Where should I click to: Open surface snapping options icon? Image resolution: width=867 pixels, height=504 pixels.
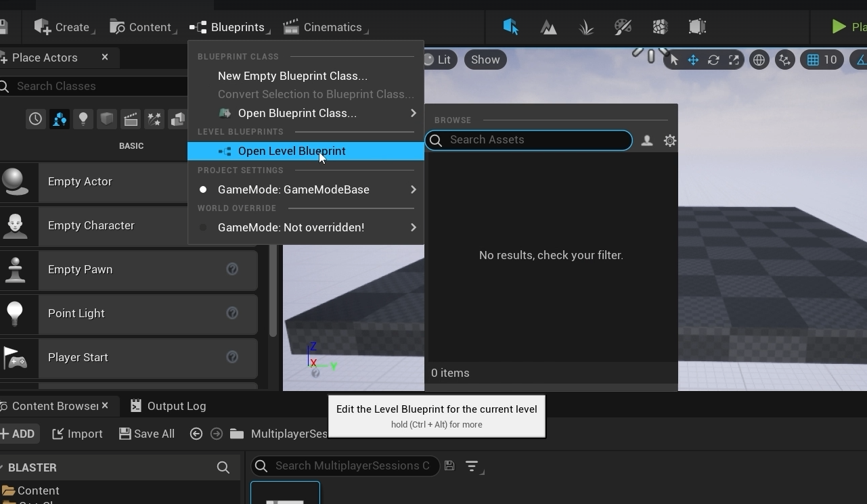784,60
